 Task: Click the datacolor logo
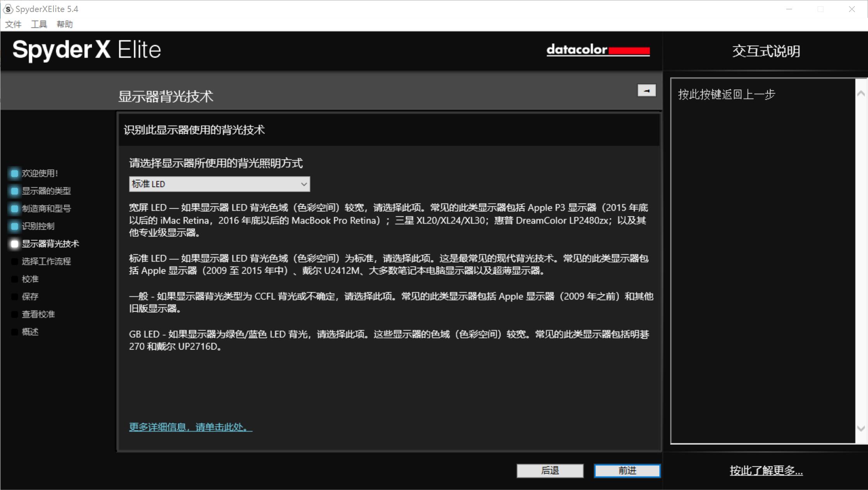pyautogui.click(x=598, y=50)
